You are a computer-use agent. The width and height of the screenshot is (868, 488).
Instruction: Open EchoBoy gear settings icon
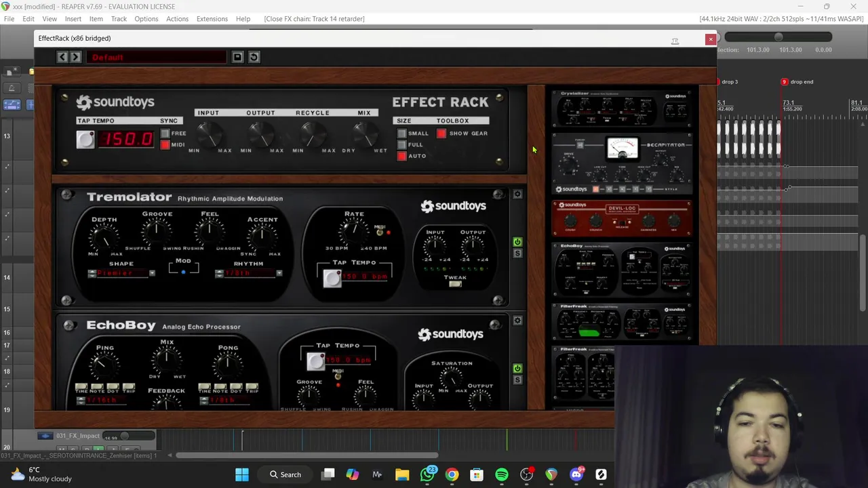(517, 321)
